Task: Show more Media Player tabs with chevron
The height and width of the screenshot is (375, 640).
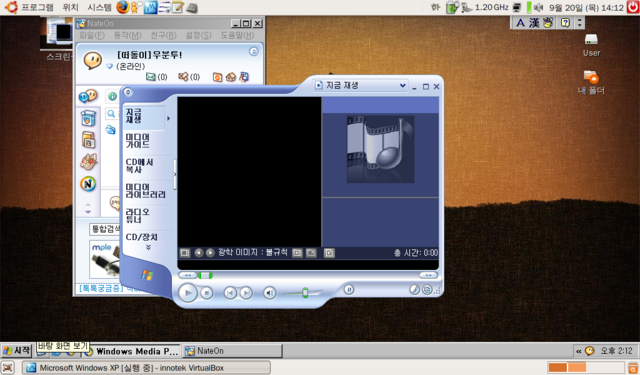Action: coord(148,247)
